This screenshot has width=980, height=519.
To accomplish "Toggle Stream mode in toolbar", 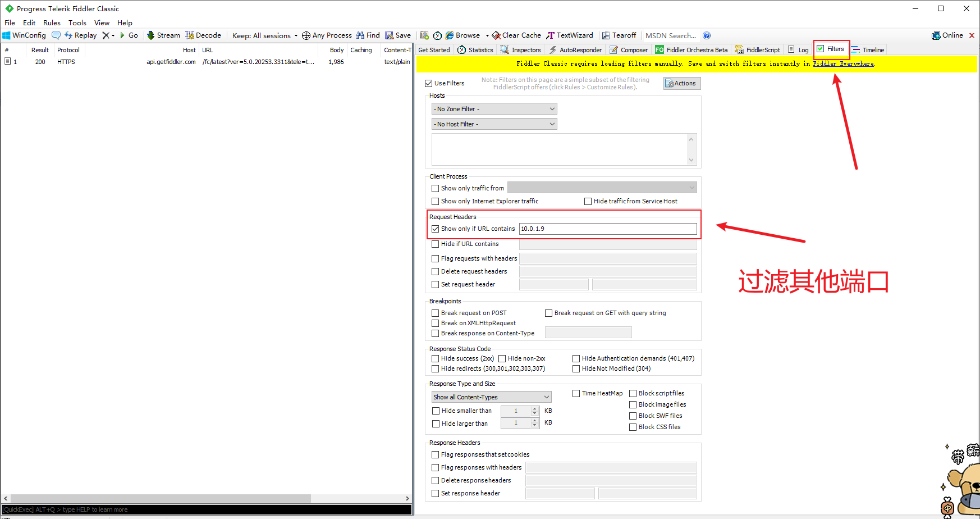I will click(163, 35).
